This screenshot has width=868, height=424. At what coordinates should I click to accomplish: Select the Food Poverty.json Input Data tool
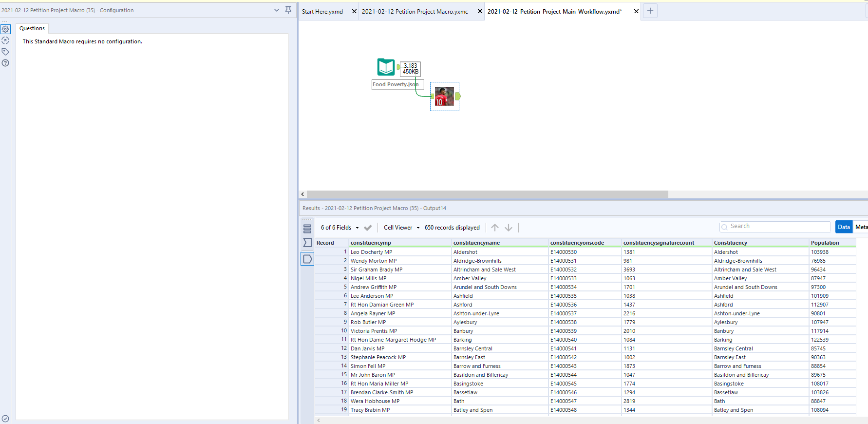(386, 67)
